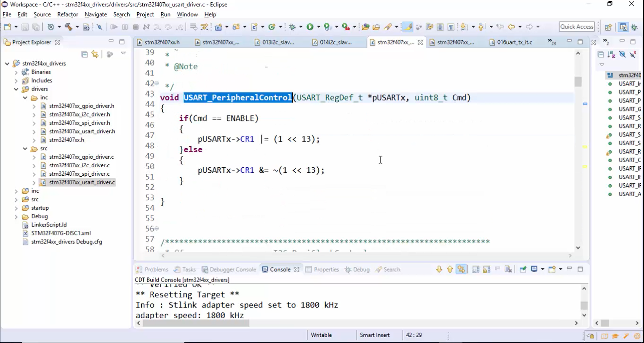Switch to Debug perspective icon
This screenshot has height=343, width=644.
pyautogui.click(x=634, y=27)
